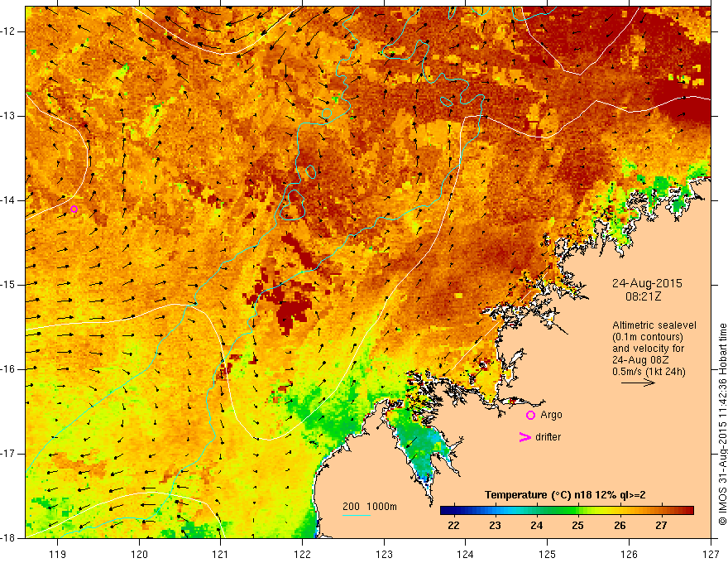Click the longitude axis label 124
Screen dimensions: 728x563
(x=466, y=554)
